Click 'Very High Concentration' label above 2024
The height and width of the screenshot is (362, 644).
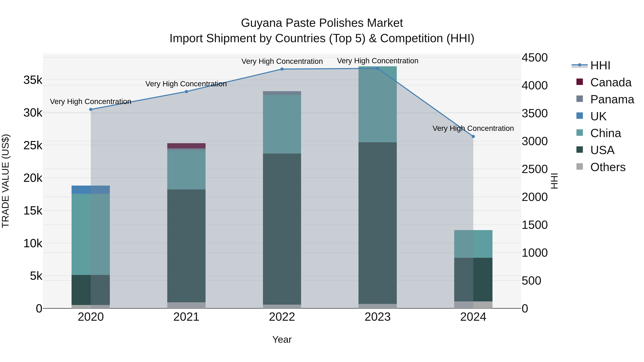[x=473, y=128]
